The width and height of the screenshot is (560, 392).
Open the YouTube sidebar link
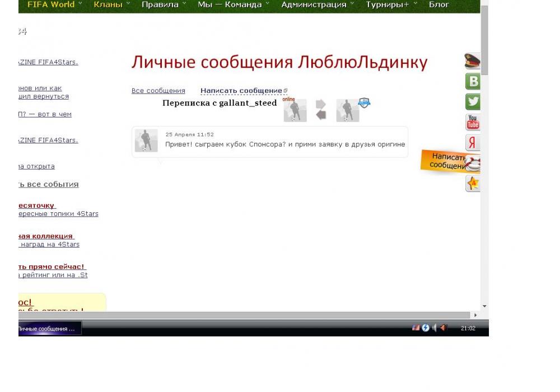coord(473,122)
